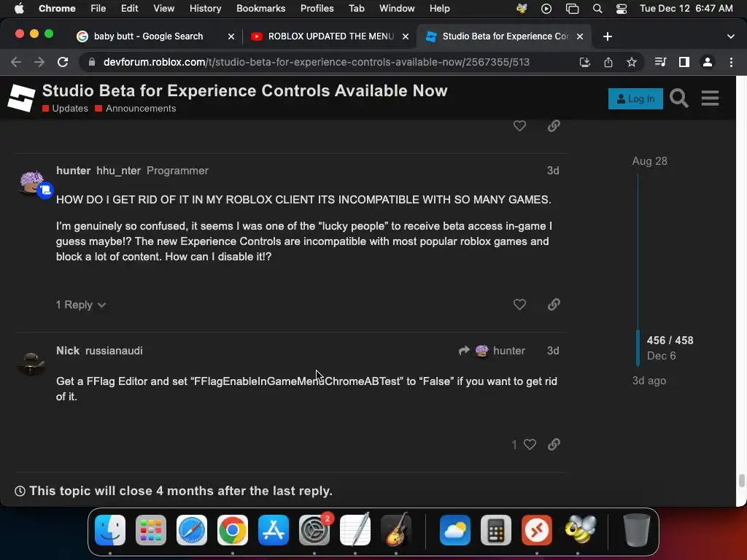
Task: Click the heart icon on the topmost post
Action: [519, 125]
